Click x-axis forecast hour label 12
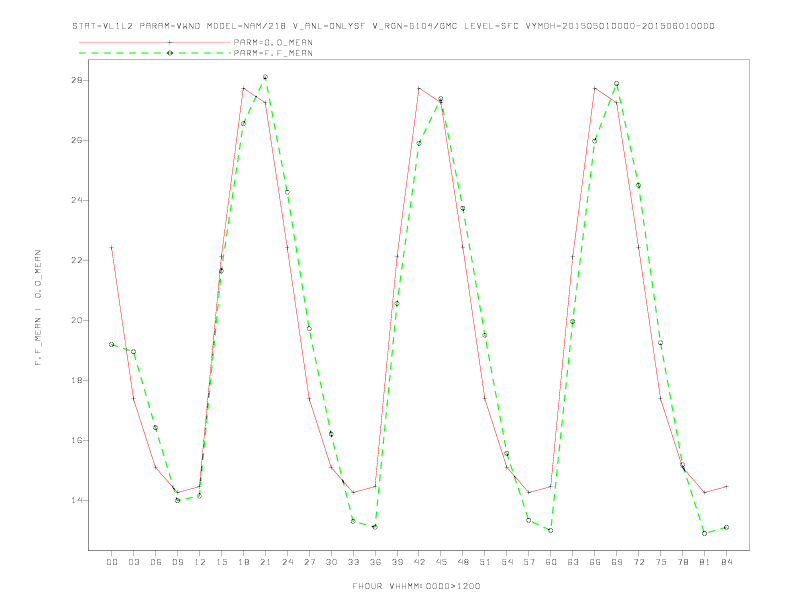 (200, 562)
